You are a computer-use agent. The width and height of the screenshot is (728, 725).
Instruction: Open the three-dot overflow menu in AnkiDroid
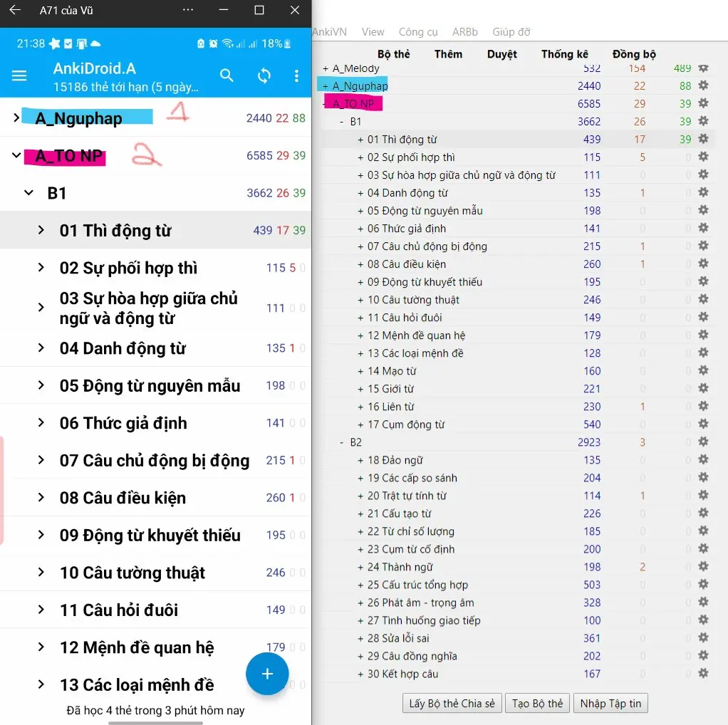(x=296, y=76)
